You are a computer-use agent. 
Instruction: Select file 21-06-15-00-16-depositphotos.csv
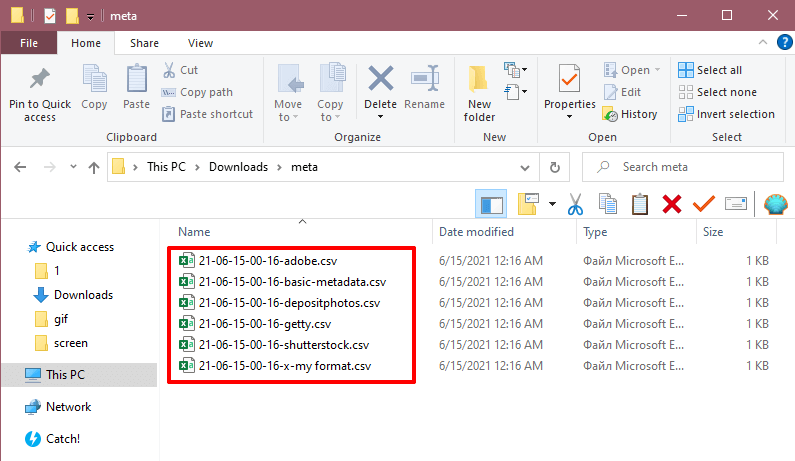(279, 303)
